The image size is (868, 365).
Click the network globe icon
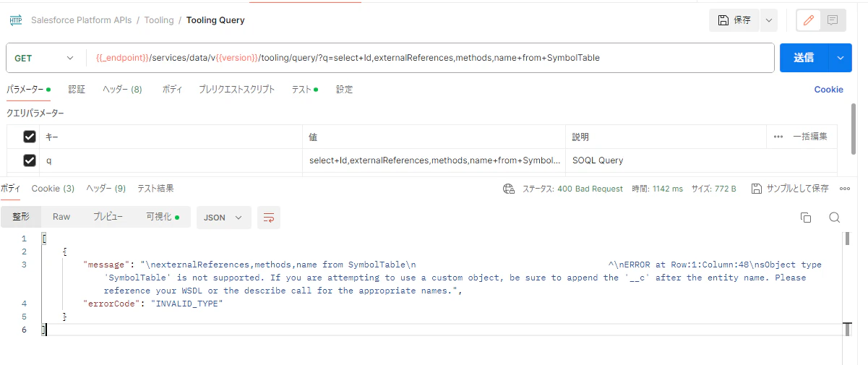(x=509, y=189)
